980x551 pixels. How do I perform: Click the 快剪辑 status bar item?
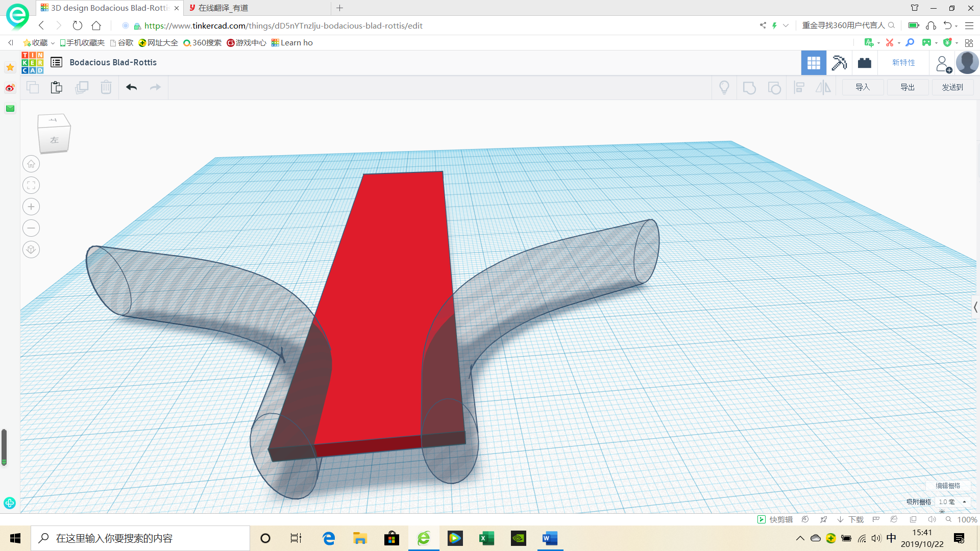pos(775,519)
